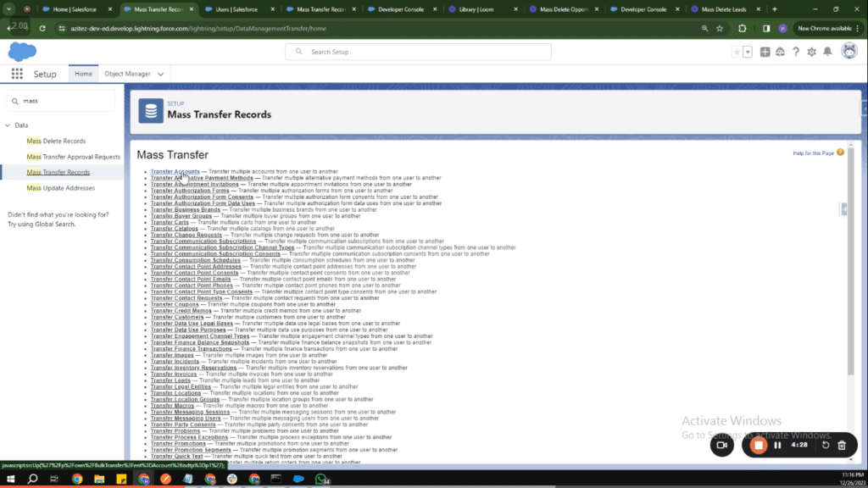868x488 pixels.
Task: Open the Setup gear icon
Action: [811, 52]
